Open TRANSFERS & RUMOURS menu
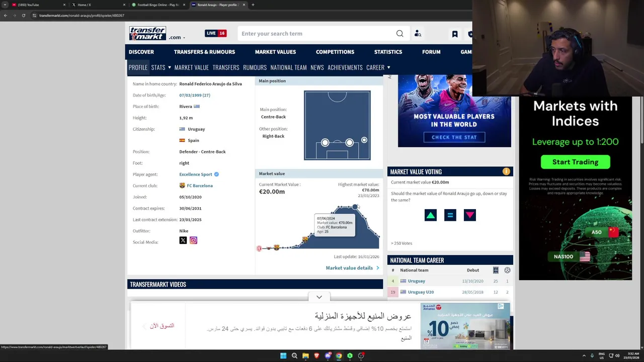 [204, 52]
